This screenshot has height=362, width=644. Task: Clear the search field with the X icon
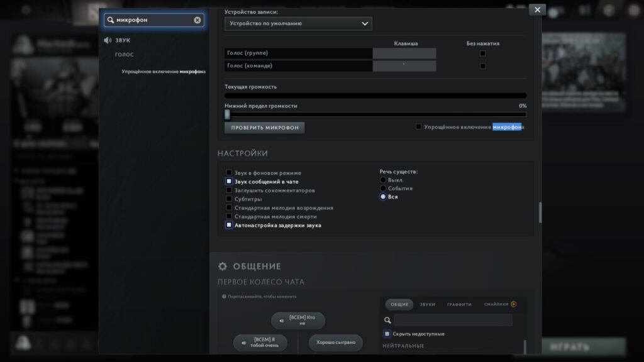(197, 20)
